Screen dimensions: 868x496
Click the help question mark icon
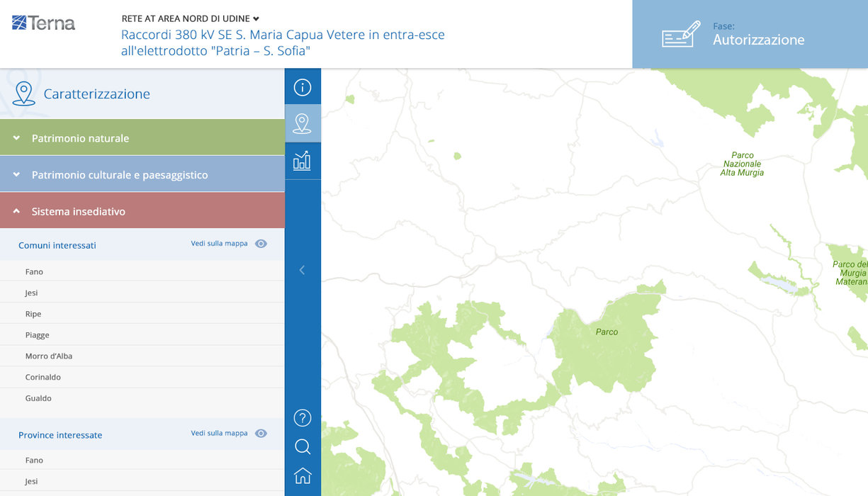point(303,418)
